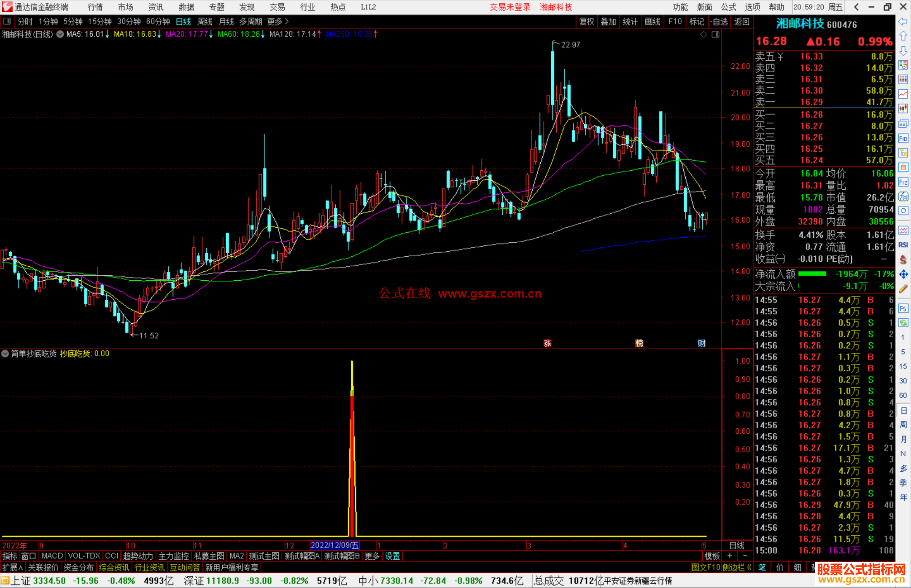Toggle panel layout icon left of 分时
Image resolution: width=911 pixels, height=588 pixels.
click(7, 21)
